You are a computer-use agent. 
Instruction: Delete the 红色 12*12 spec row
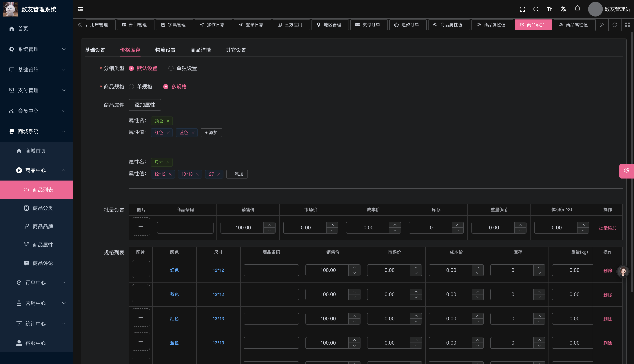(608, 270)
